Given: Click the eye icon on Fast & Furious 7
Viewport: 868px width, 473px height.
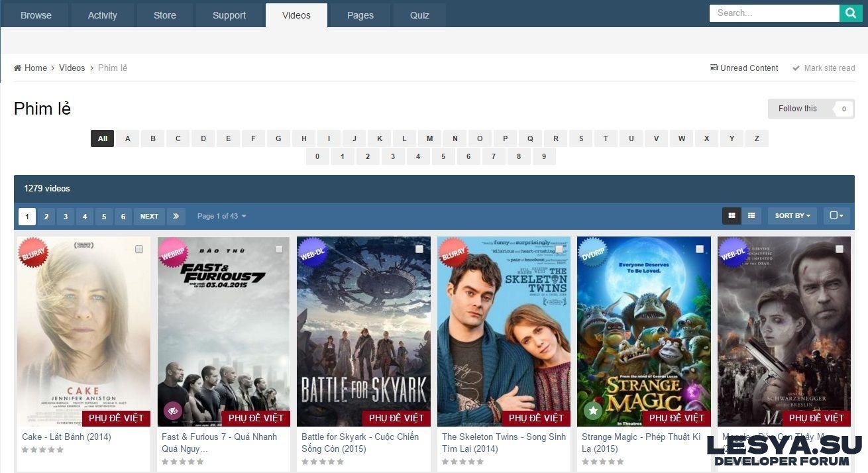Looking at the screenshot, I should point(173,411).
